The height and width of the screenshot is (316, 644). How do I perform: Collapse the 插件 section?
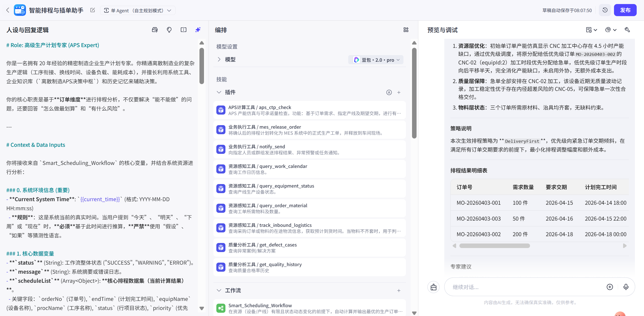pyautogui.click(x=219, y=92)
